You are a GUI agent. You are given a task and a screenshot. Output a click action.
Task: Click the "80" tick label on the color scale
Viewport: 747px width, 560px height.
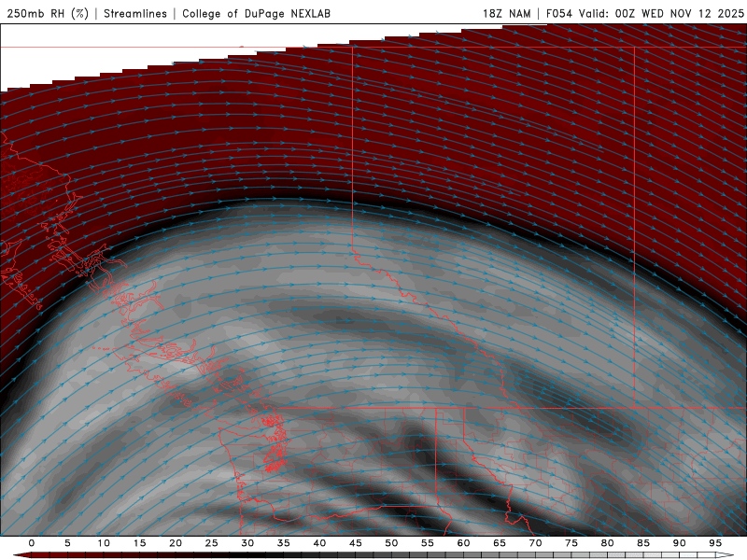[x=607, y=543]
